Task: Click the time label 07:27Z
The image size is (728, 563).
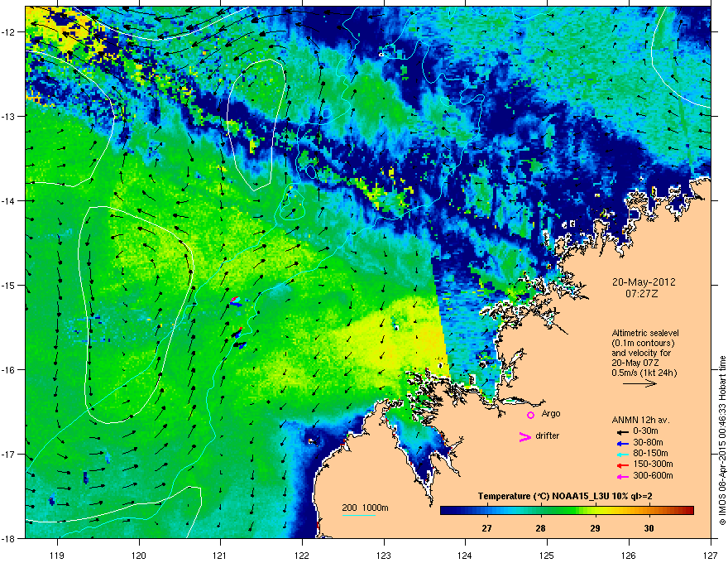Action: 644,294
